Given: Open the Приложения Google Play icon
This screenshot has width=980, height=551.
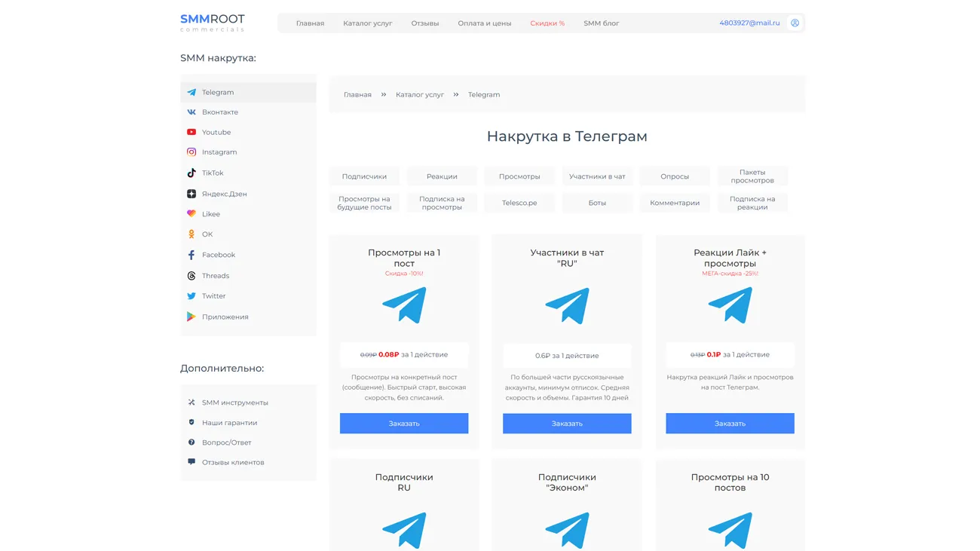Looking at the screenshot, I should pos(191,317).
